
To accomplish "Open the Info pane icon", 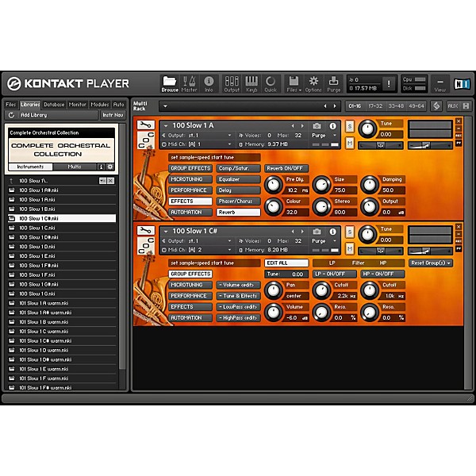I will (209, 83).
